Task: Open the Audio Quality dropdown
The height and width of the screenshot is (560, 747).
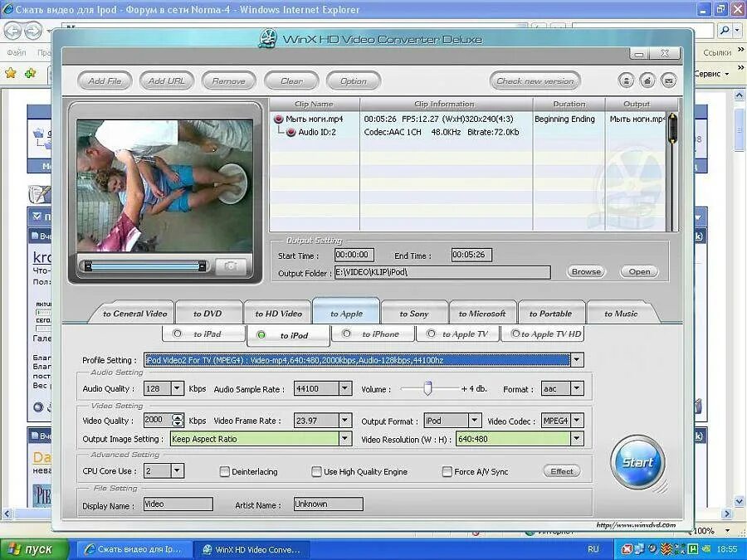Action: pyautogui.click(x=177, y=388)
